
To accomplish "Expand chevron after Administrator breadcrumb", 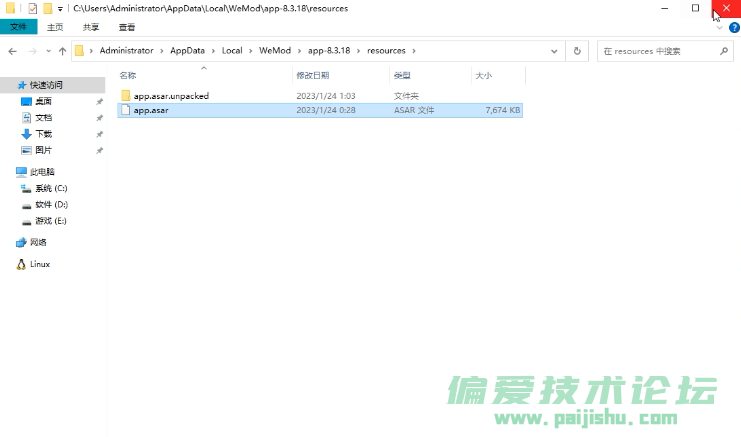I will click(162, 51).
